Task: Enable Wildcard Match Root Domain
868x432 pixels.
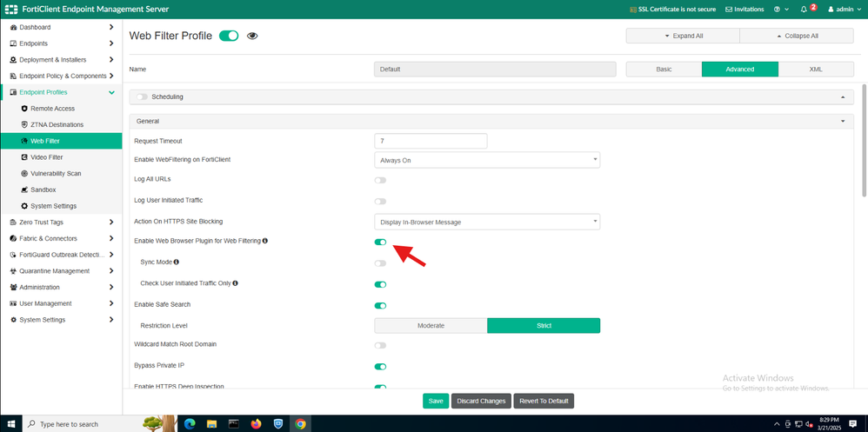Action: click(x=380, y=345)
